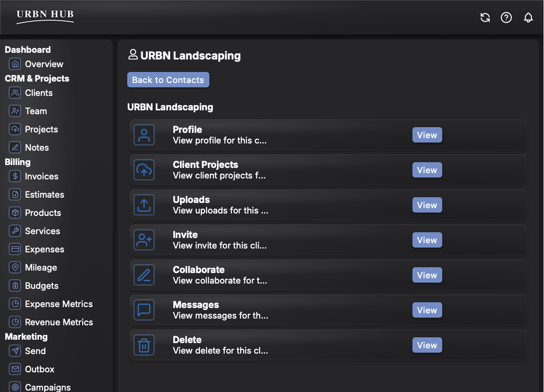Go to Clients in sidebar
Image resolution: width=544 pixels, height=392 pixels.
pyautogui.click(x=38, y=93)
